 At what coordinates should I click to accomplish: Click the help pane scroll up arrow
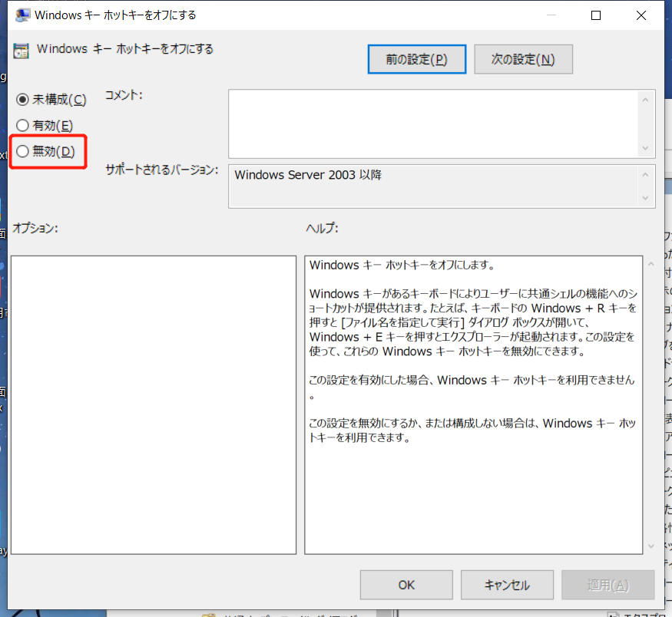tap(651, 264)
